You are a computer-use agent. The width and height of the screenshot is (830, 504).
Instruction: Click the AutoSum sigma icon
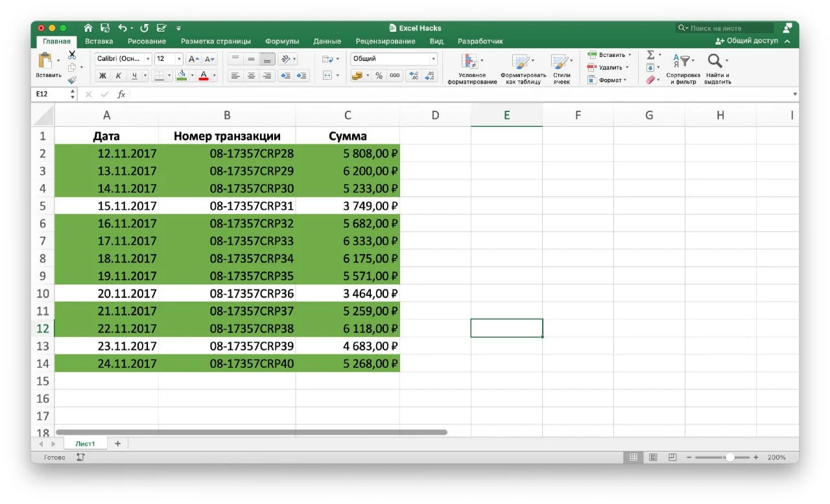(650, 55)
